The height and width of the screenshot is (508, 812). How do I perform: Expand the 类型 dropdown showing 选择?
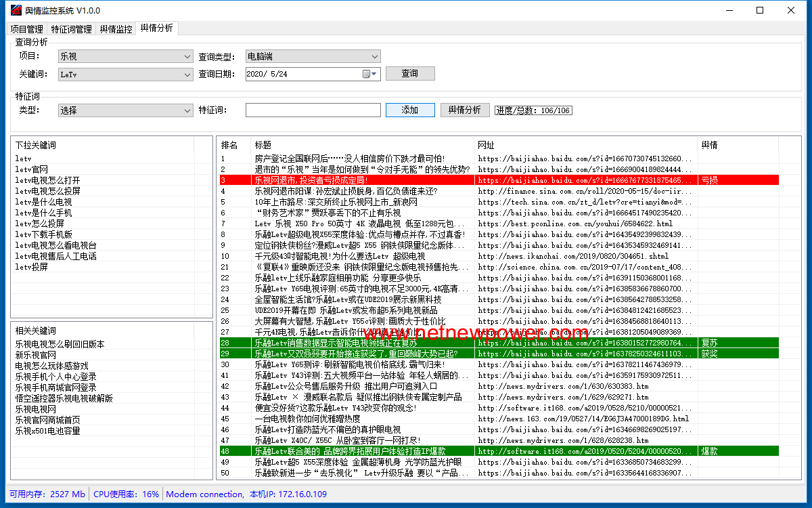tap(125, 110)
